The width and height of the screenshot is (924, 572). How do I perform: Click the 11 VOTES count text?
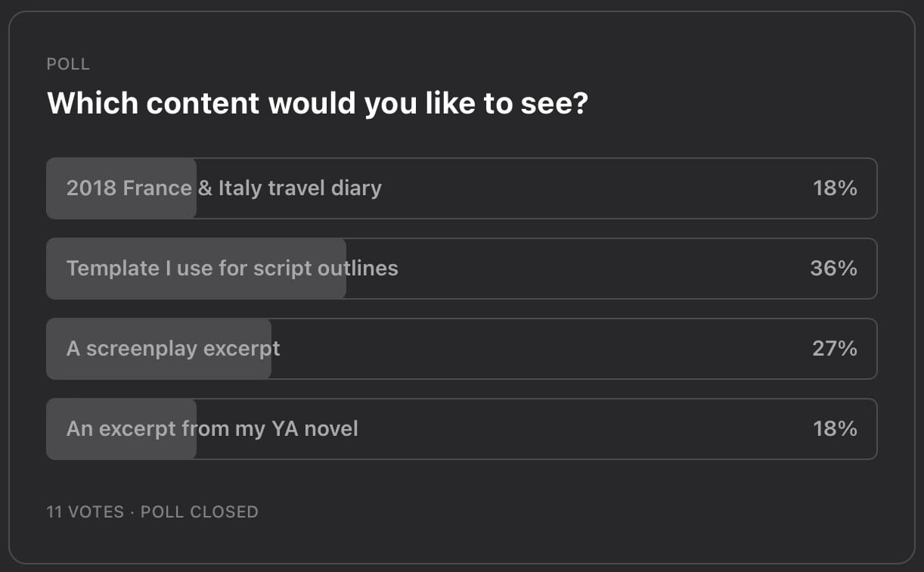click(85, 512)
